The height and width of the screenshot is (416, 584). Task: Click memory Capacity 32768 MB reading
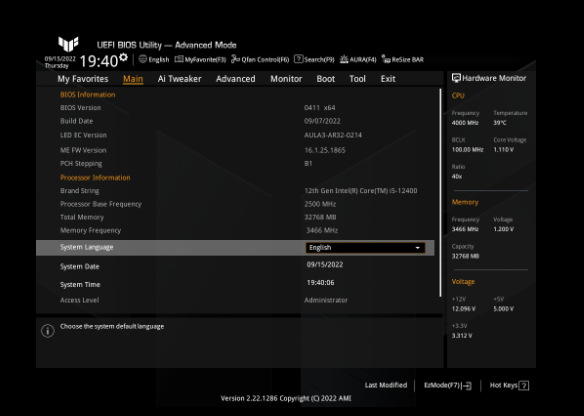[x=465, y=256]
